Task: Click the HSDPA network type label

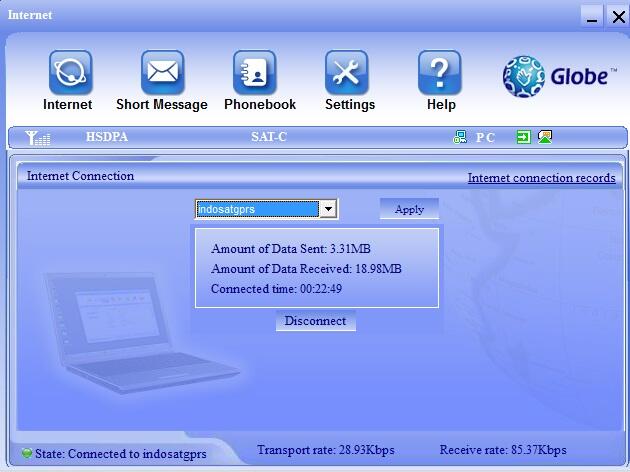Action: pos(107,137)
